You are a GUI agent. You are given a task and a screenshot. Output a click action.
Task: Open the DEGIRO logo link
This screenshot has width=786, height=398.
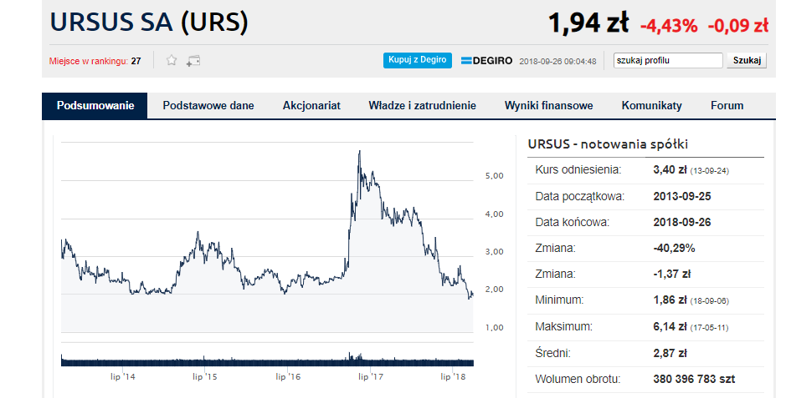pyautogui.click(x=486, y=61)
